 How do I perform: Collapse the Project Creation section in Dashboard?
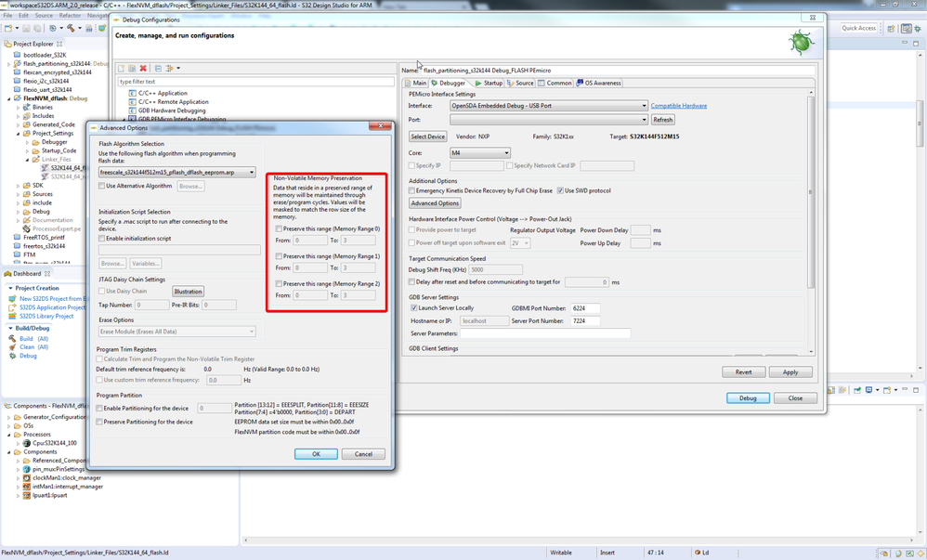(10, 288)
